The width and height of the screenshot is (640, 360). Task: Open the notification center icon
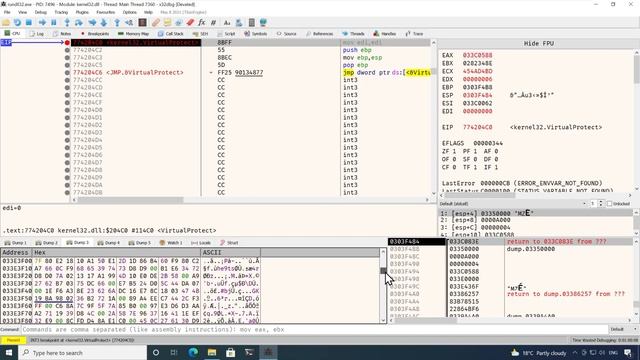(628, 352)
